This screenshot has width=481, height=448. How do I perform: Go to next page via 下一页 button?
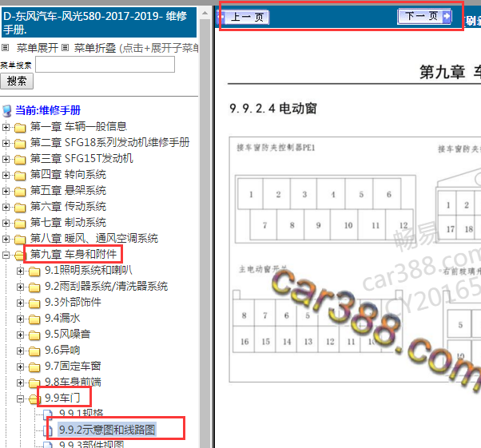(424, 16)
